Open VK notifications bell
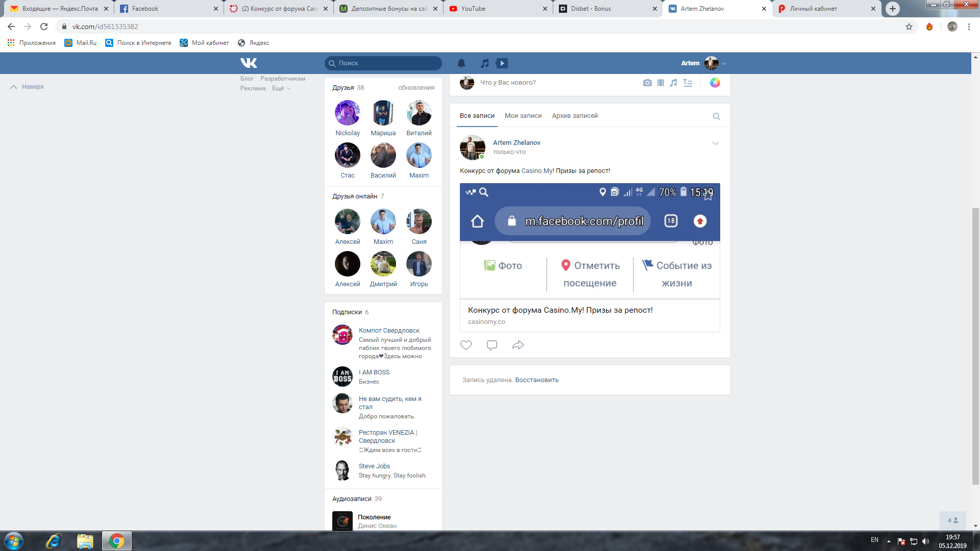Viewport: 980px width, 551px height. pos(461,63)
